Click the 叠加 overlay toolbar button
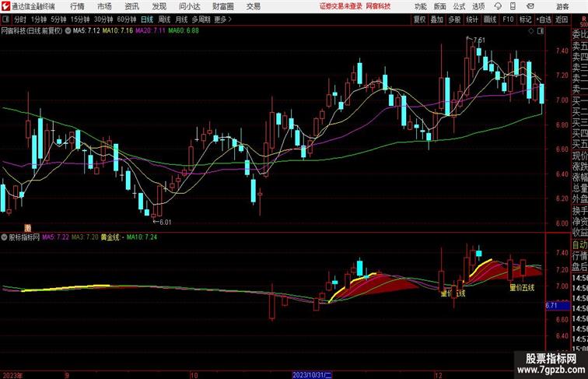 437,19
